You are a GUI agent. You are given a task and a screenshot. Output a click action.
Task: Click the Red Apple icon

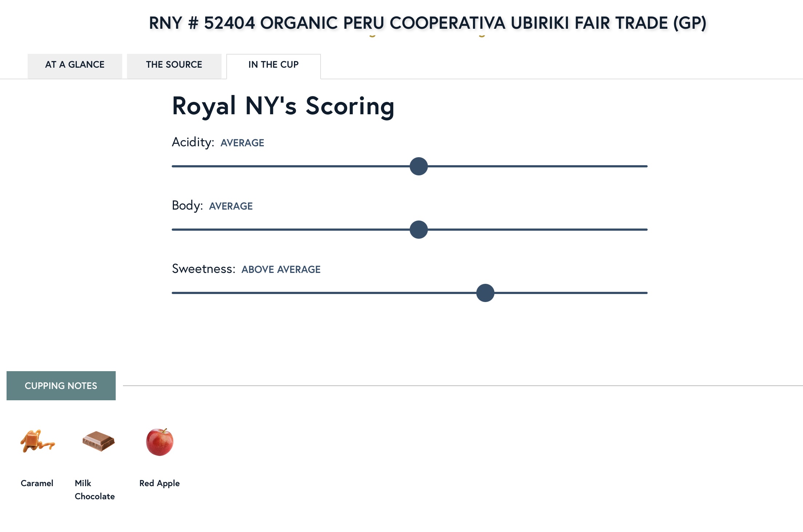[160, 442]
